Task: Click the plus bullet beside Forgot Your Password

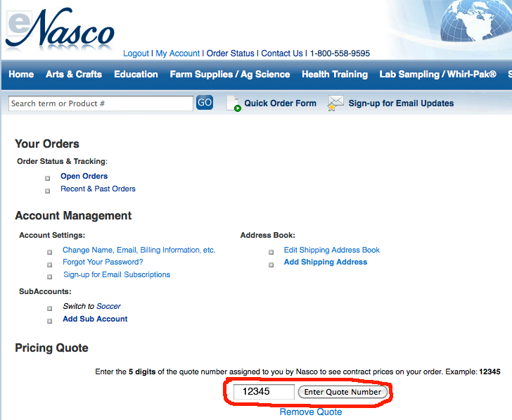Action: 50,265
